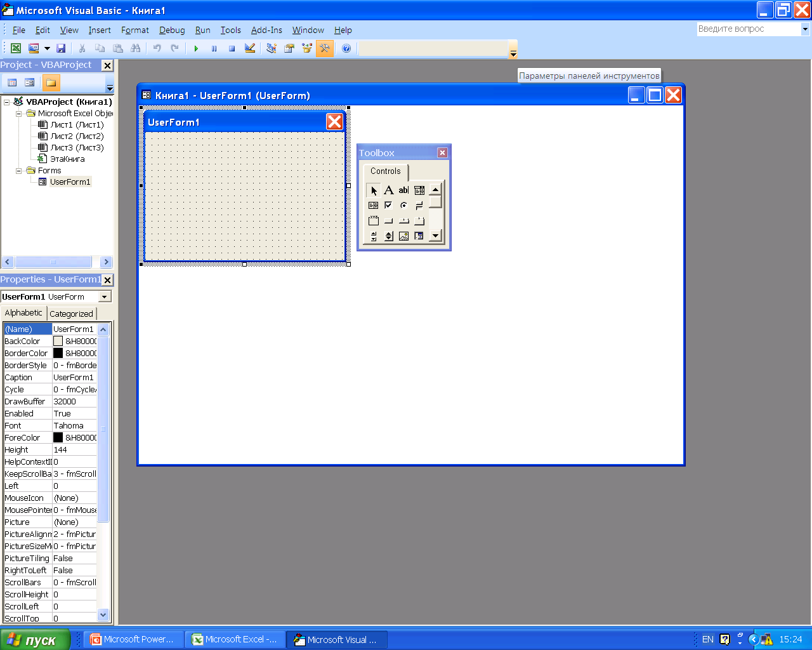Click the Paste toolbar icon
The width and height of the screenshot is (812, 650).
point(117,48)
